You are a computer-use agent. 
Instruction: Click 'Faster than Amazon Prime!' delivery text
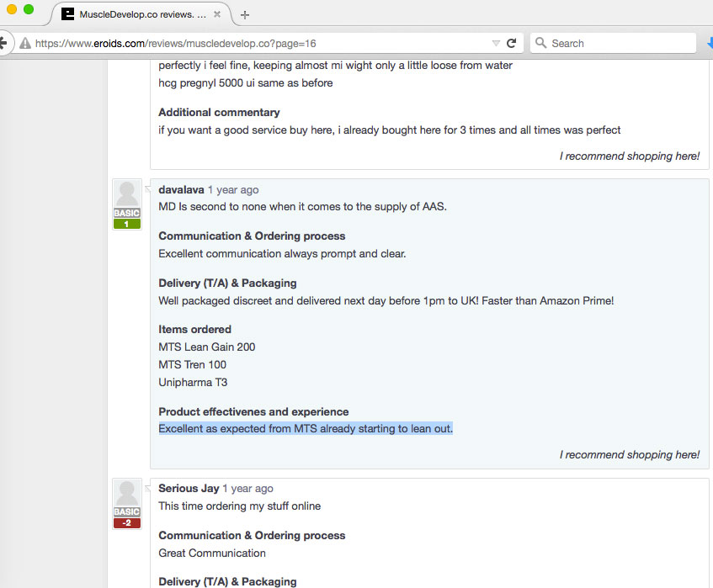(x=547, y=301)
